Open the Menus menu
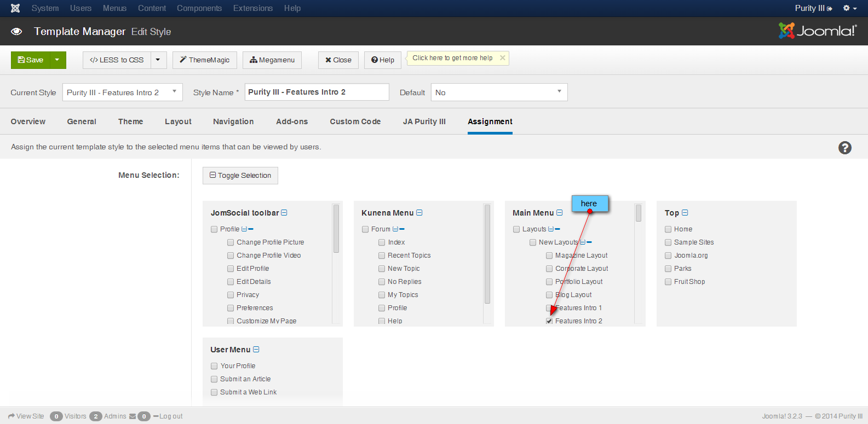 114,8
